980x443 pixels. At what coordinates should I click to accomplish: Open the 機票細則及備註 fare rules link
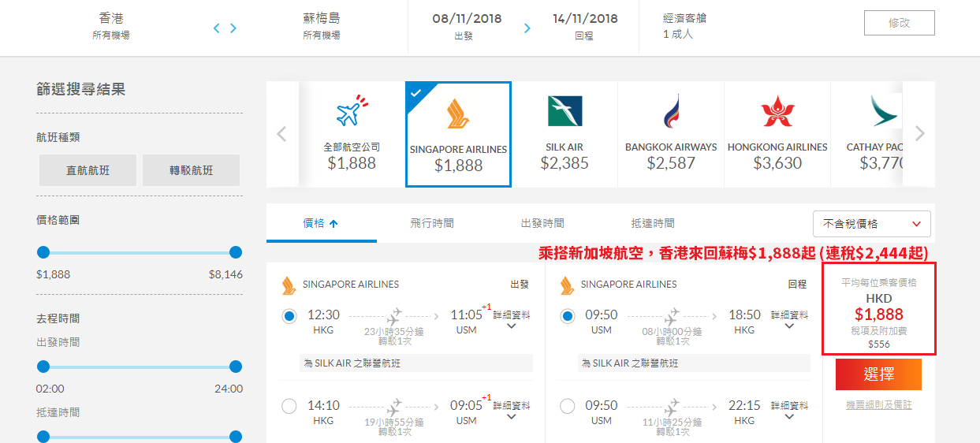click(878, 404)
